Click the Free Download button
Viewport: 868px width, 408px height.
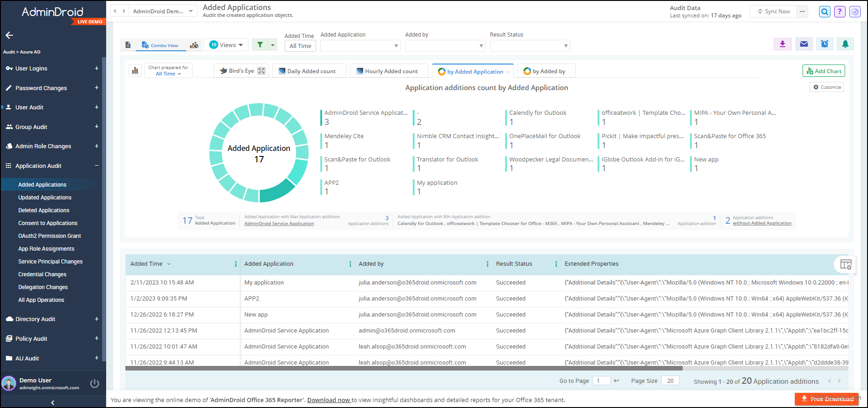coord(826,399)
